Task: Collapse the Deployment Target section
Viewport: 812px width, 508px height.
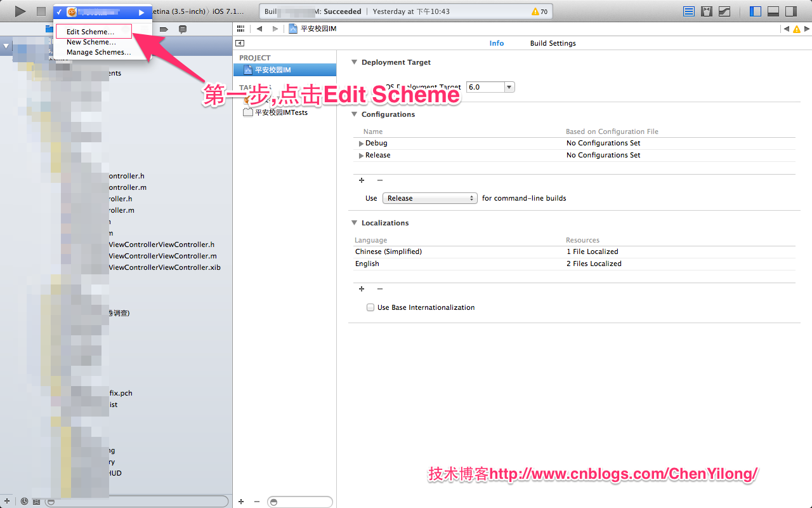Action: (354, 62)
